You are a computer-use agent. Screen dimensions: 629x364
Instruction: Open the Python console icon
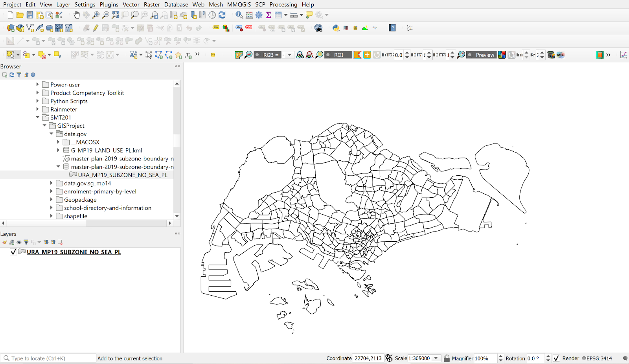point(336,28)
